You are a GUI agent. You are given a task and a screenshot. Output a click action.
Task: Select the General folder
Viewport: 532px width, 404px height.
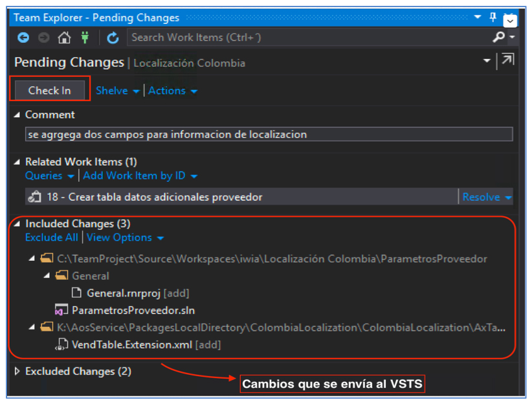[x=91, y=276]
